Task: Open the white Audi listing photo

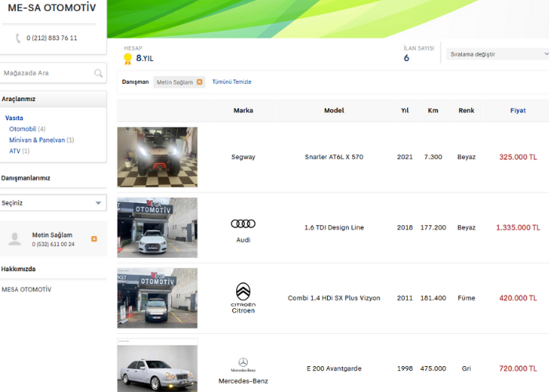Action: [157, 227]
